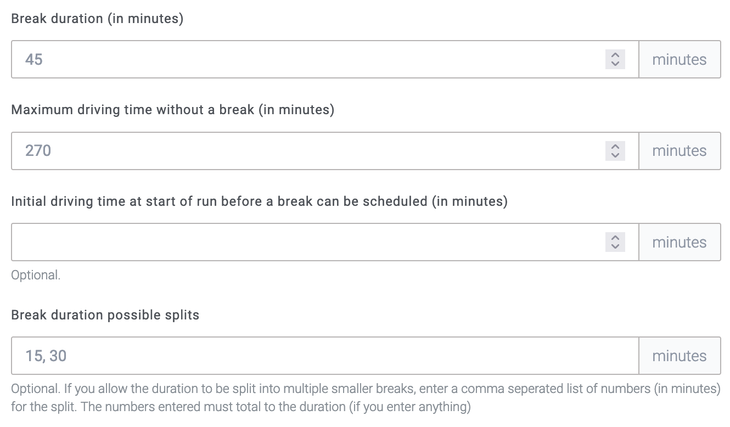730x427 pixels.
Task: Click the minutes addon beside Initial driving time
Action: [x=679, y=242]
